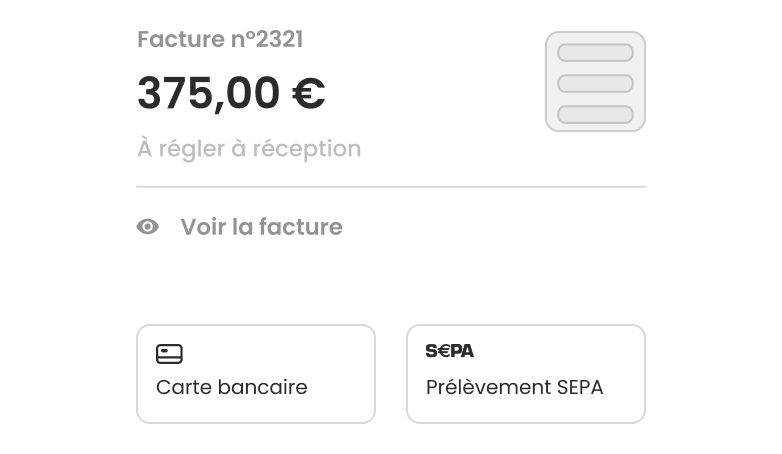Click the eye icon beside Voir la facture
Image resolution: width=782 pixels, height=454 pixels.
[x=148, y=227]
